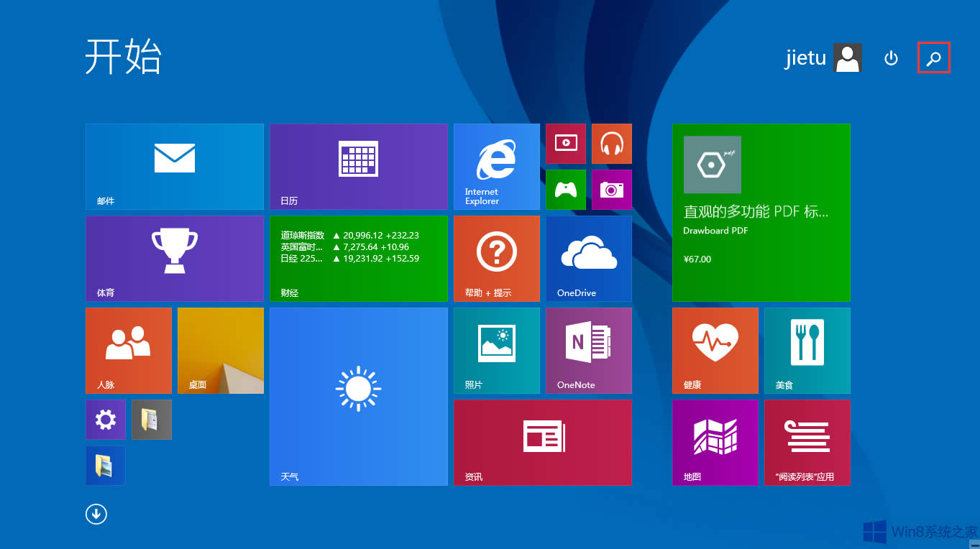Open OneDrive
This screenshot has height=549, width=980.
click(588, 258)
